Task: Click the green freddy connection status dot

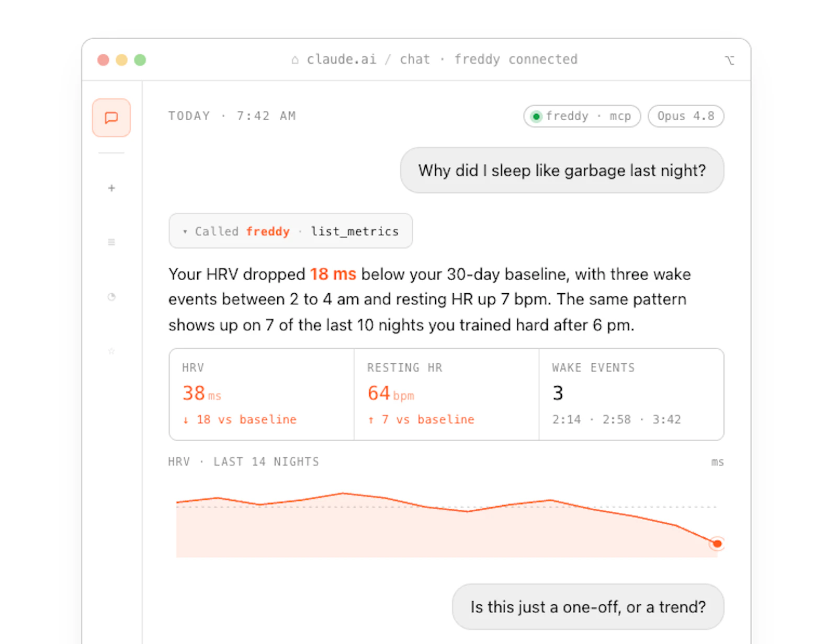Action: point(536,116)
